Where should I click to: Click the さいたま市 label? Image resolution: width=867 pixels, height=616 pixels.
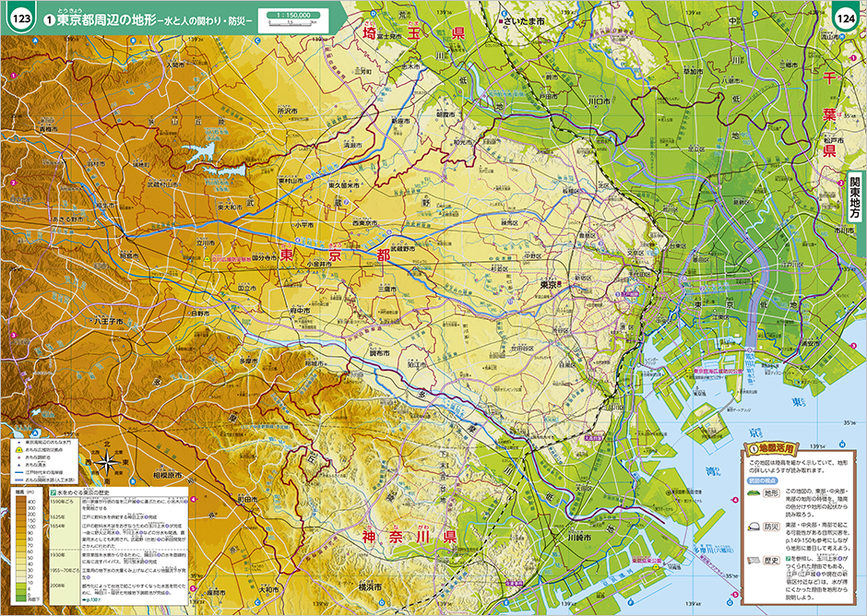point(524,20)
